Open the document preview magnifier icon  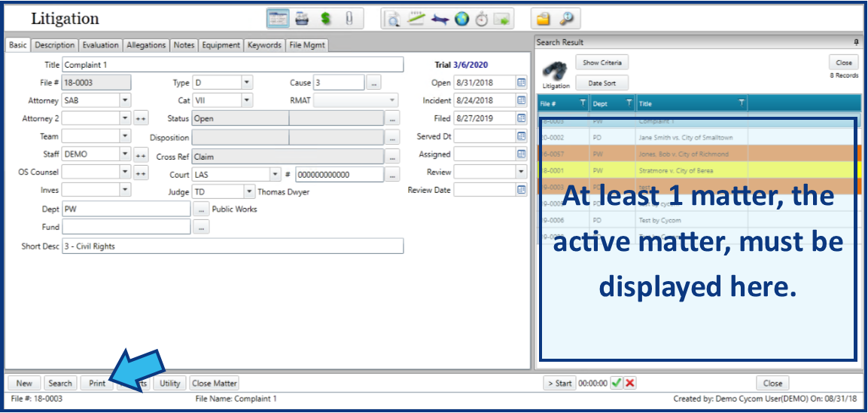pos(394,20)
